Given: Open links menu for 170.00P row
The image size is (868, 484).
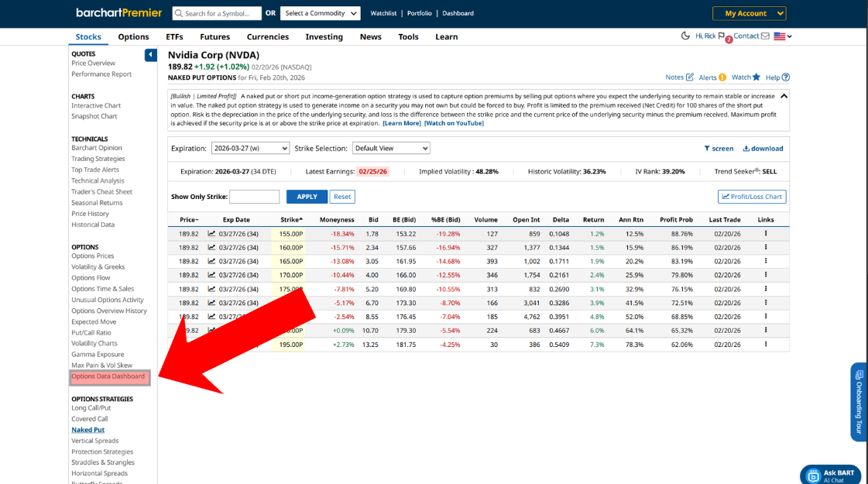Looking at the screenshot, I should [766, 275].
